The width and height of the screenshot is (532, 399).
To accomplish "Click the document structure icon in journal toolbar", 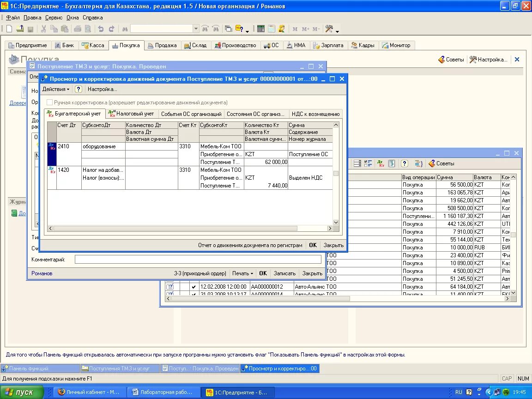I will [392, 163].
